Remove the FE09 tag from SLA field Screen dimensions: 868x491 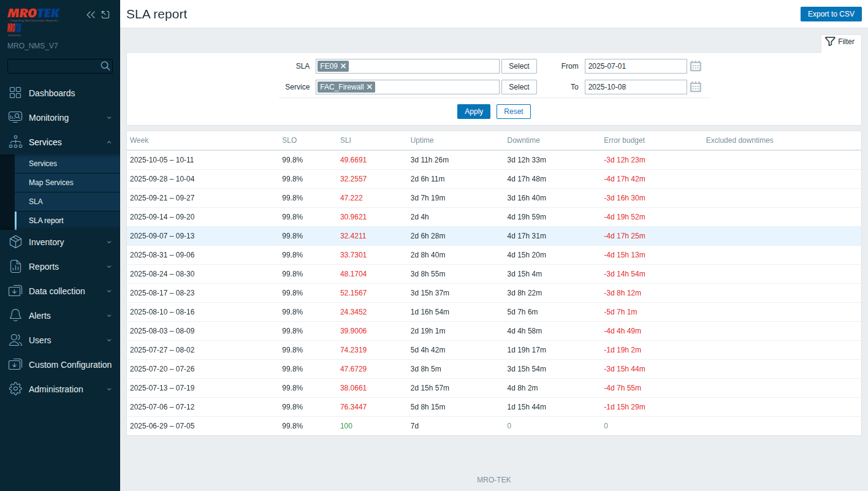(343, 66)
